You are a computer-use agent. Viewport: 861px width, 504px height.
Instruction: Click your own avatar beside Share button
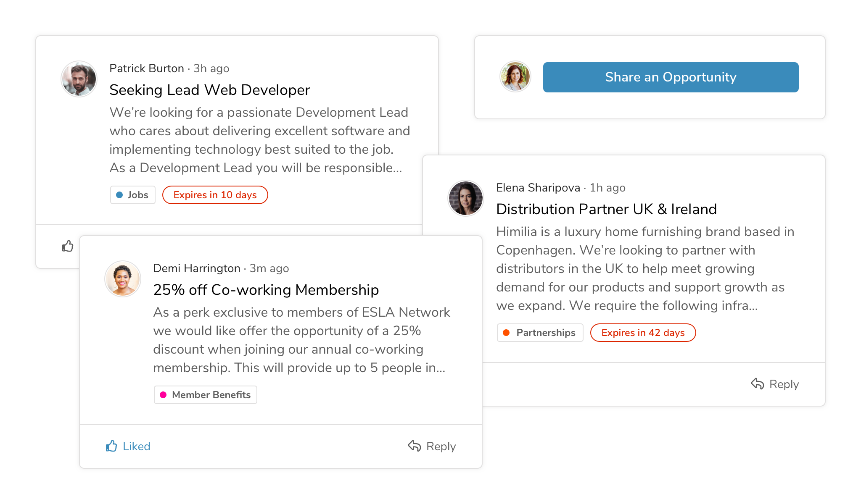[x=515, y=77]
